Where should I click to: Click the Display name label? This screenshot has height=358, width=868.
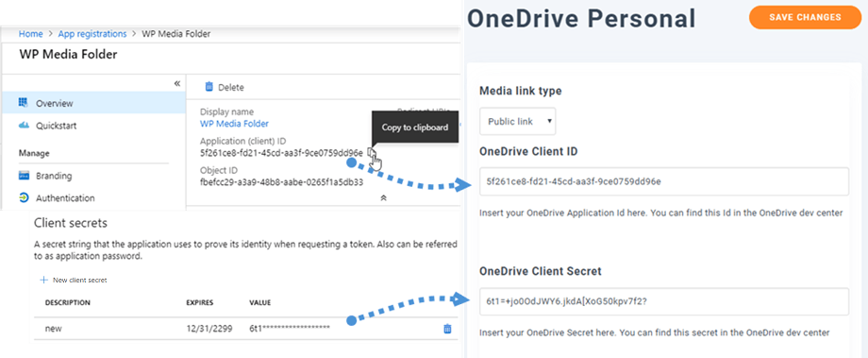[x=227, y=112]
